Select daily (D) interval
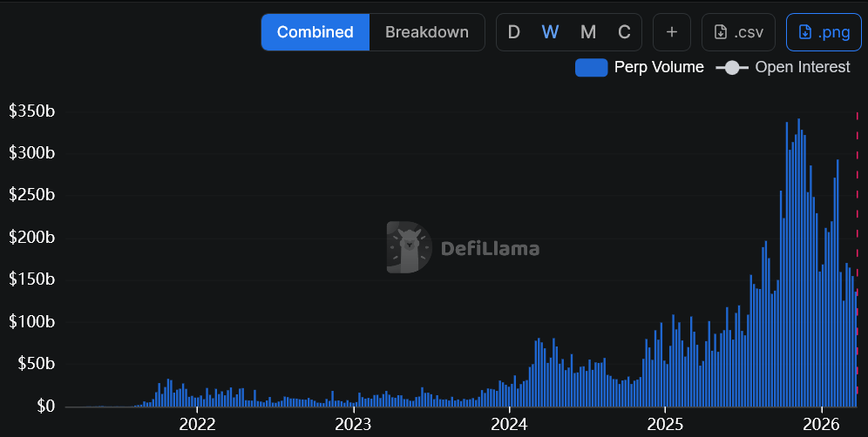 point(514,32)
